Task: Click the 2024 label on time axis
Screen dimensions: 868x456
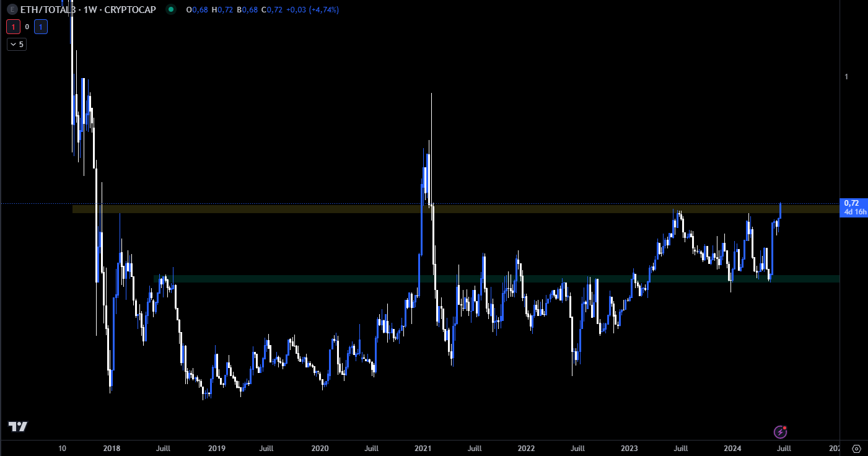Action: coord(733,448)
